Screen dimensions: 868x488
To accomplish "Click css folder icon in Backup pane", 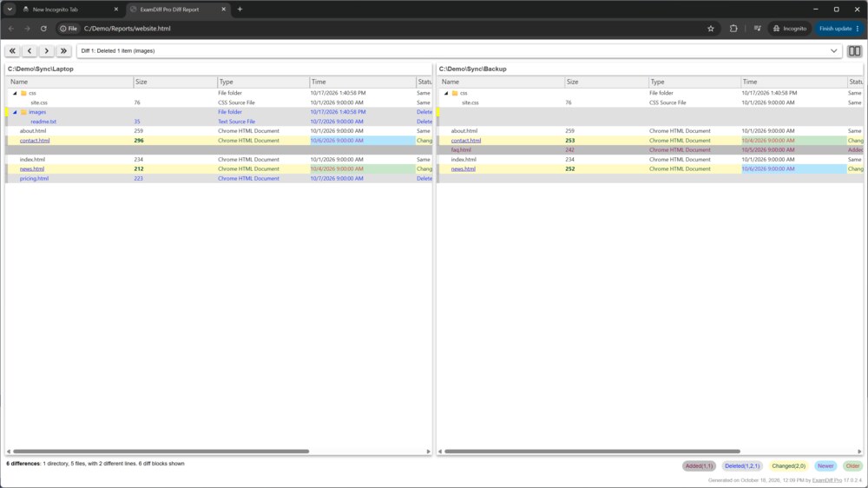I will pos(455,93).
